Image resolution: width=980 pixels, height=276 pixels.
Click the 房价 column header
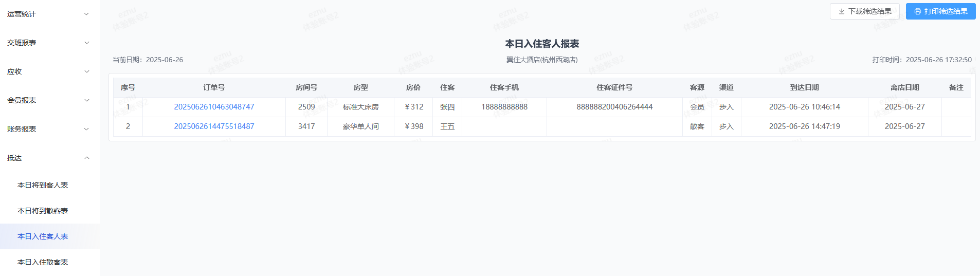(413, 87)
